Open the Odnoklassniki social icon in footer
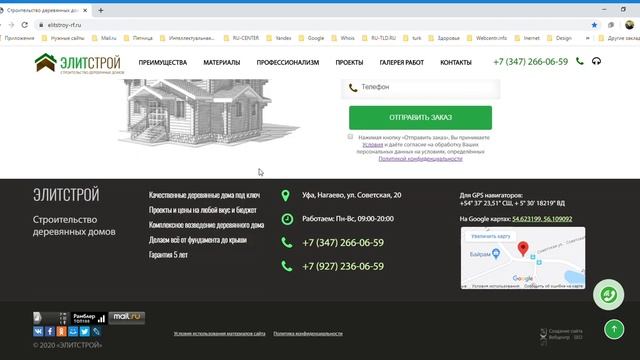Image resolution: width=640 pixels, height=360 pixels. (61, 331)
